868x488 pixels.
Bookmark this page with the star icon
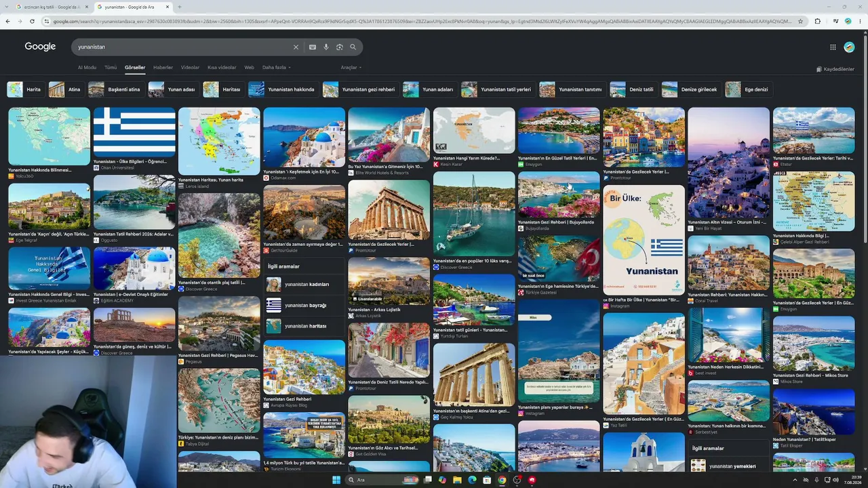[801, 21]
